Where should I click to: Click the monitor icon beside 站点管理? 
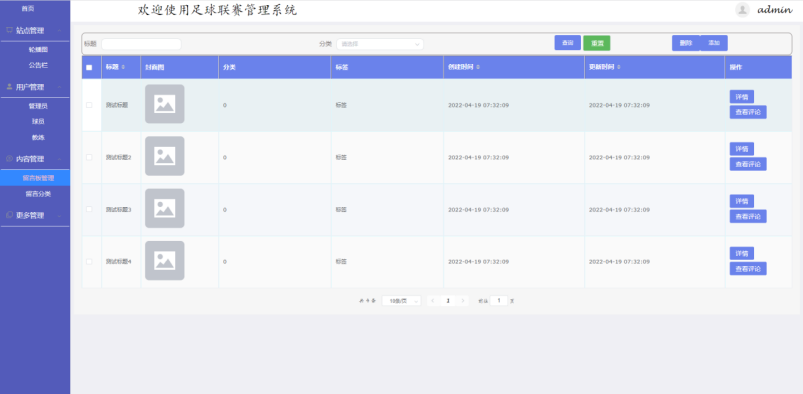[x=9, y=30]
